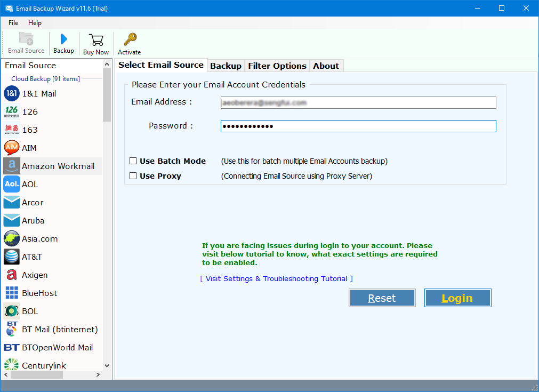
Task: Select the 126 mail icon
Action: pos(12,112)
